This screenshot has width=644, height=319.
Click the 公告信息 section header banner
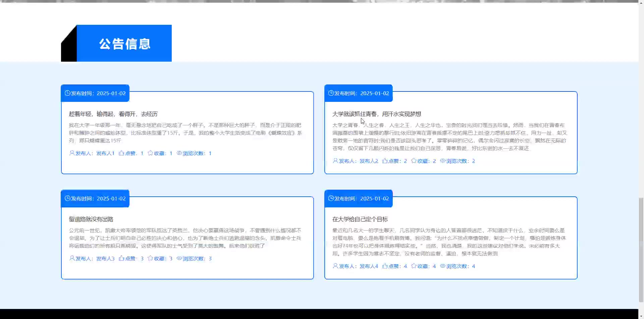click(x=124, y=44)
